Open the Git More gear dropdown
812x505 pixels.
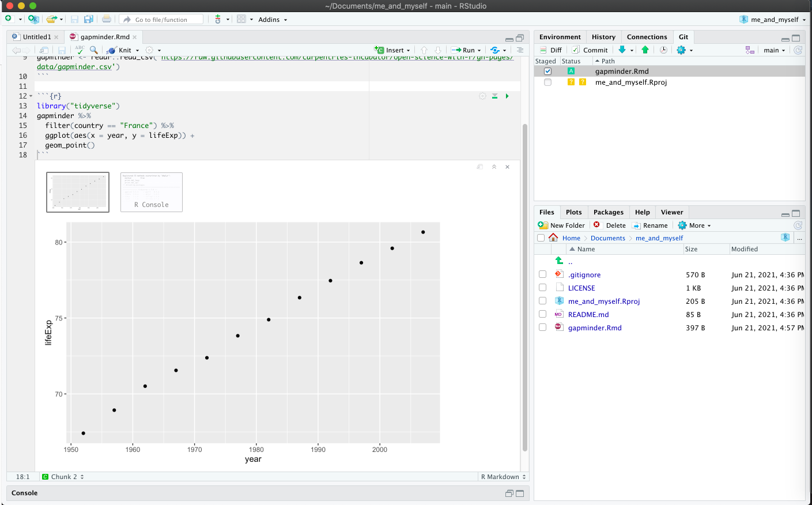point(685,50)
